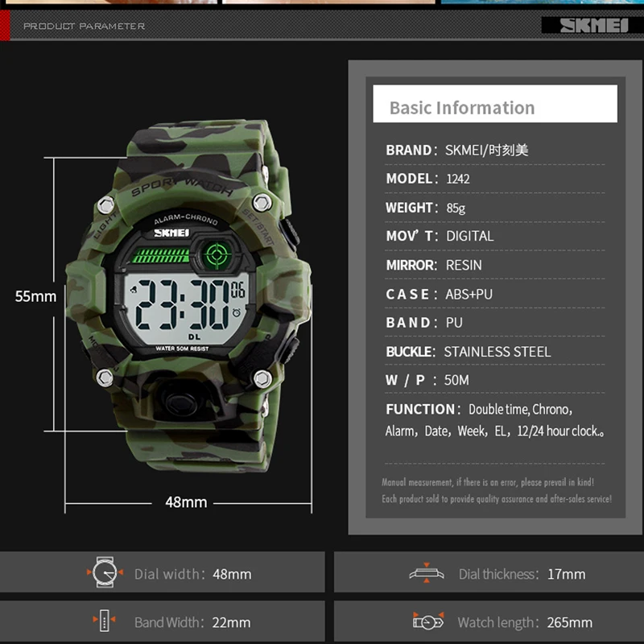Click the Dial thickness: 17mm value
Screen dimensions: 644x644
567,574
